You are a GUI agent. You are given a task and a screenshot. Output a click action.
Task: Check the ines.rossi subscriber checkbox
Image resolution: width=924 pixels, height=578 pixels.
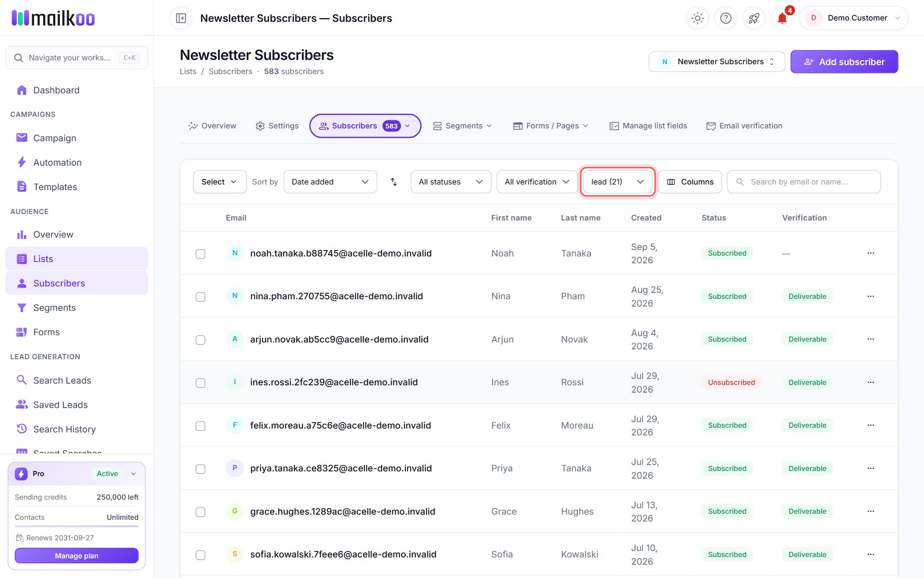coord(200,383)
